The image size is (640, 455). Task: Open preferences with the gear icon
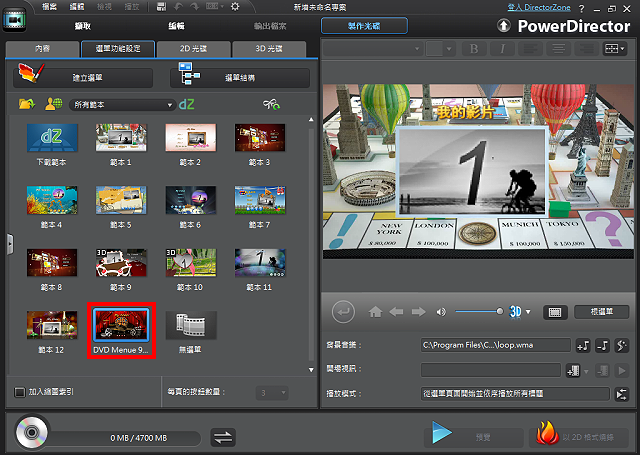235,7
